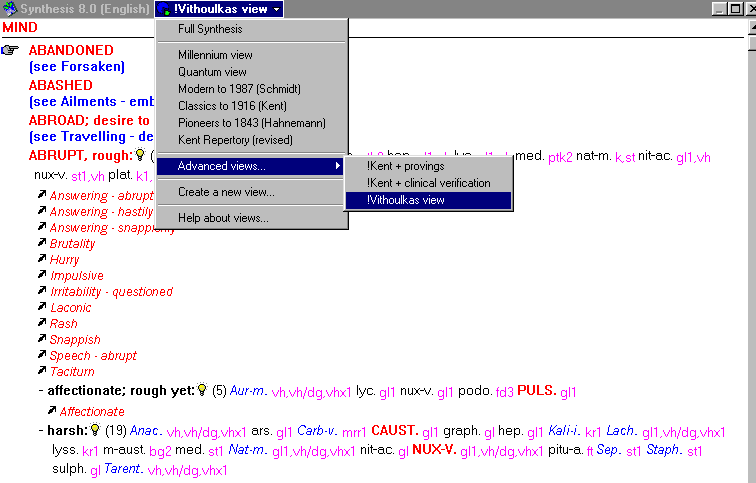756x483 pixels.
Task: Click the MIND chapter heading
Action: (20, 27)
